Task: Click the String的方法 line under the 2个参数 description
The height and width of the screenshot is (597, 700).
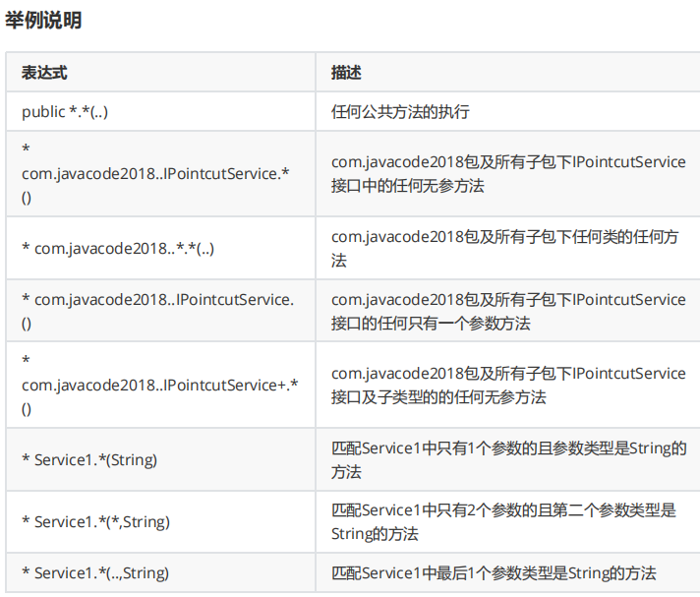Action: click(x=375, y=534)
